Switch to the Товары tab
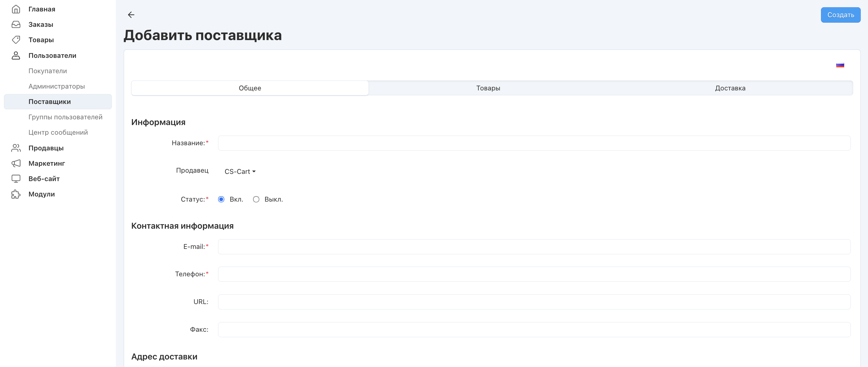The width and height of the screenshot is (868, 367). [488, 88]
